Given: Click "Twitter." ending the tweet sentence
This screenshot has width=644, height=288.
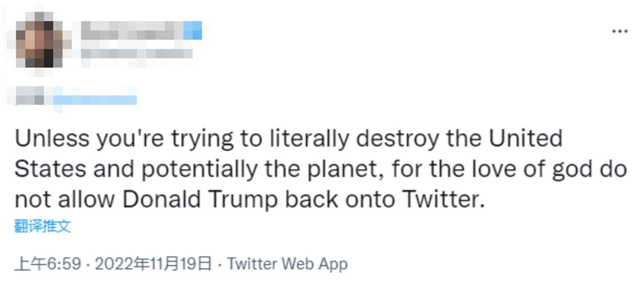Looking at the screenshot, I should tap(441, 199).
